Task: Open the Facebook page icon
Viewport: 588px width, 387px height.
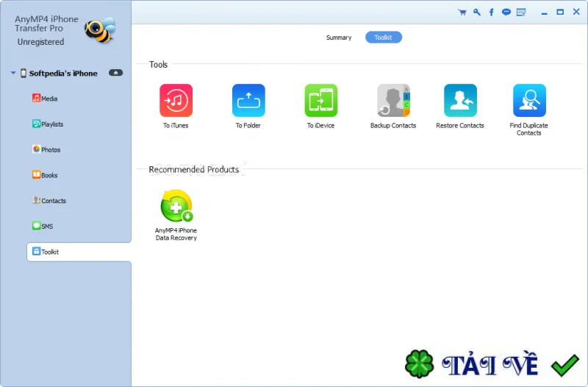Action: coord(491,13)
